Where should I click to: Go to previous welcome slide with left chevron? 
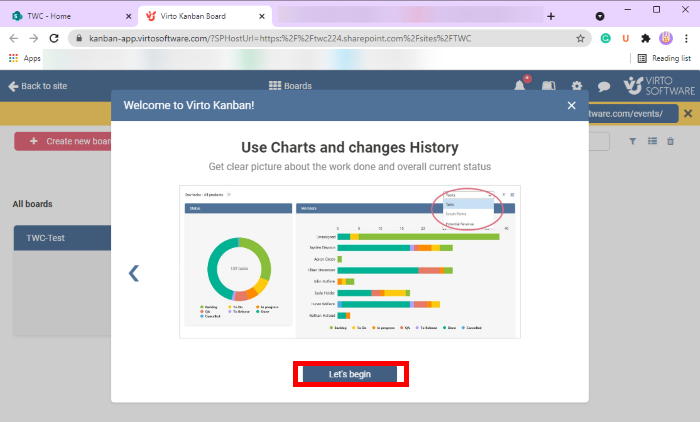tap(134, 273)
